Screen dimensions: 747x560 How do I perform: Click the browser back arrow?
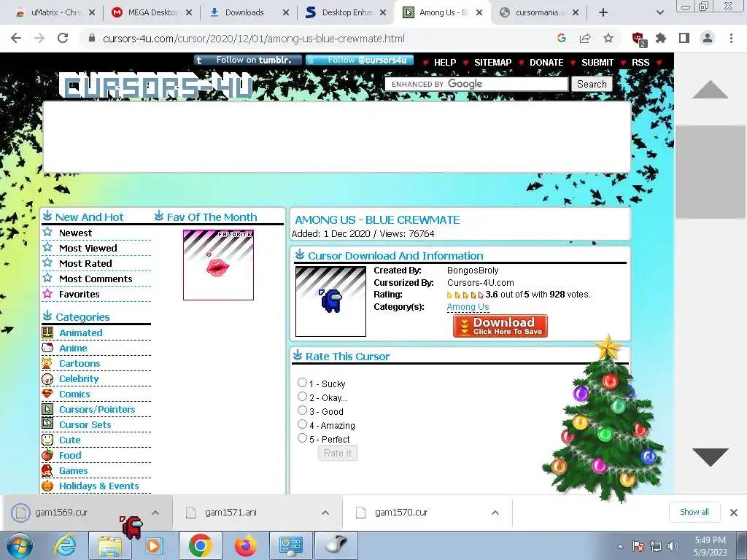coord(16,38)
